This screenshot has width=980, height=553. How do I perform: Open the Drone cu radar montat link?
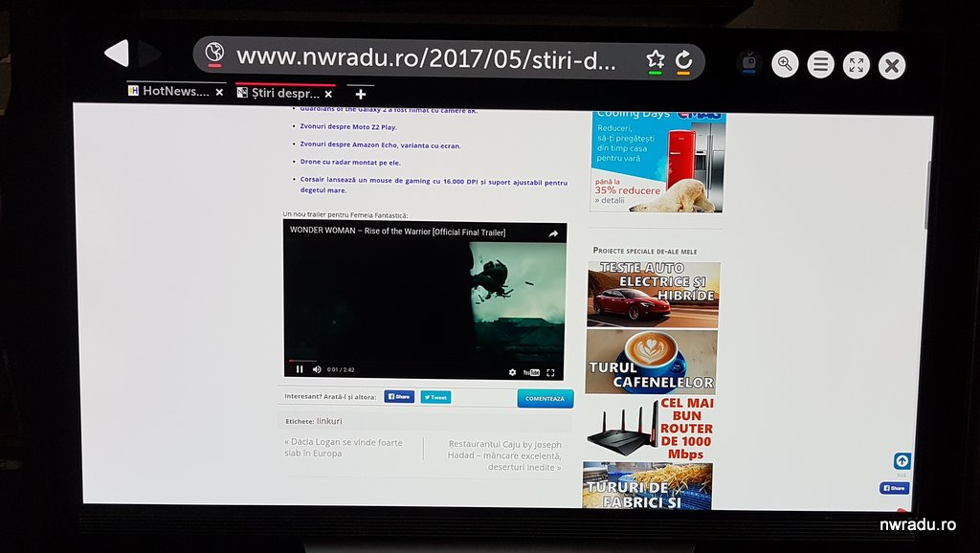point(350,163)
